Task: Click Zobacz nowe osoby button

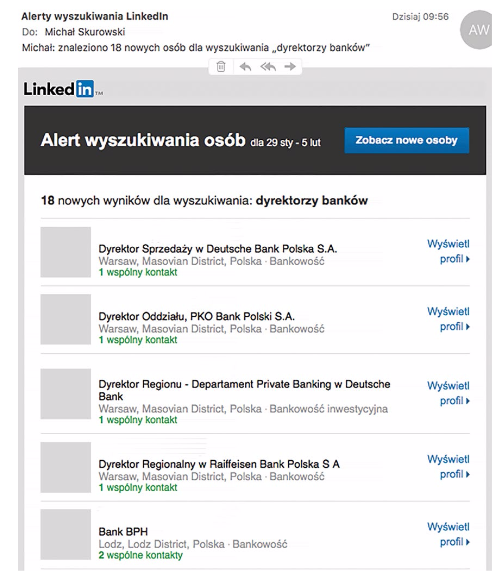Action: (x=407, y=140)
